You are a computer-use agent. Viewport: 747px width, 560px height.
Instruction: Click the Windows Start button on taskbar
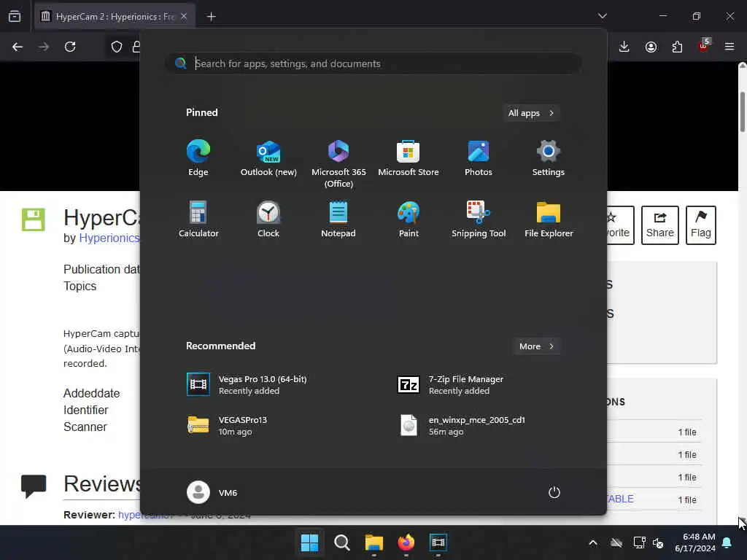coord(309,542)
